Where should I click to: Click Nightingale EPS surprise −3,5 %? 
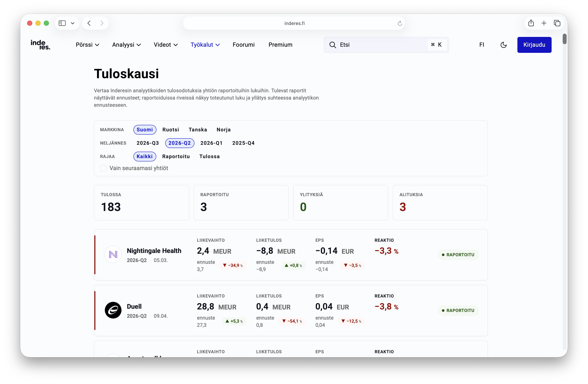352,265
